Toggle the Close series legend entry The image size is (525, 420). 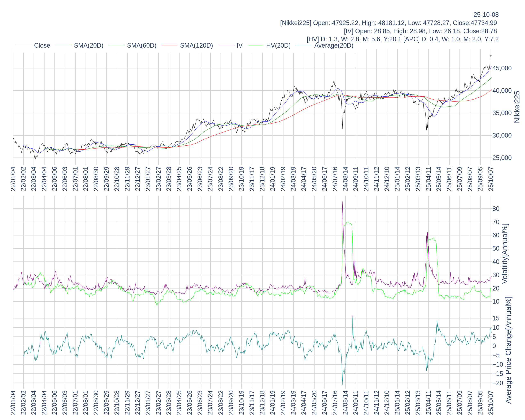point(42,46)
